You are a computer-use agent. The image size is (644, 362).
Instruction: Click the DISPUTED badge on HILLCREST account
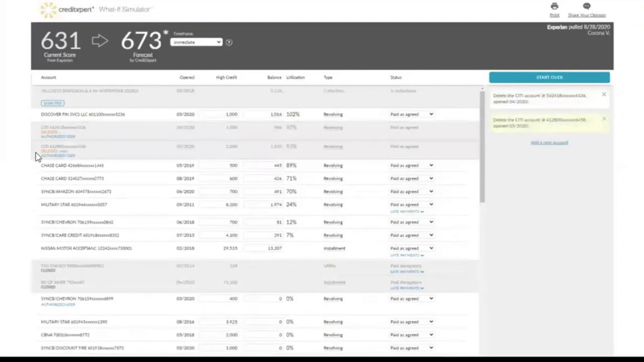52,103
